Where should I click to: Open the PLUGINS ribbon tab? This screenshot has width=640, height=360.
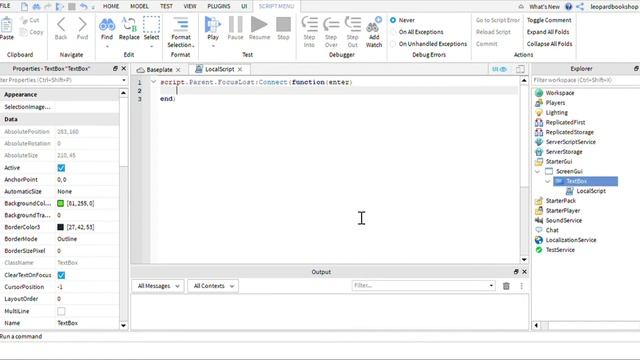coord(219,6)
